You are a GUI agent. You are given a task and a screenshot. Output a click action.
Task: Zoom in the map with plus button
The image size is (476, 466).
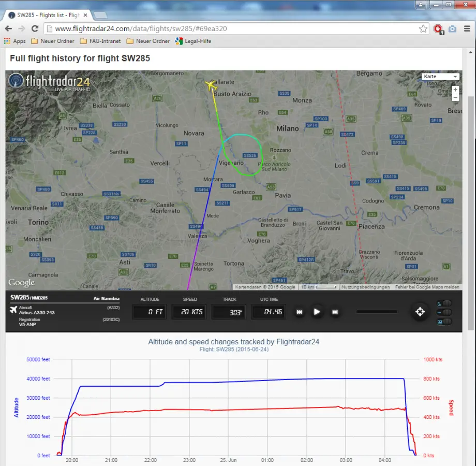coord(455,90)
